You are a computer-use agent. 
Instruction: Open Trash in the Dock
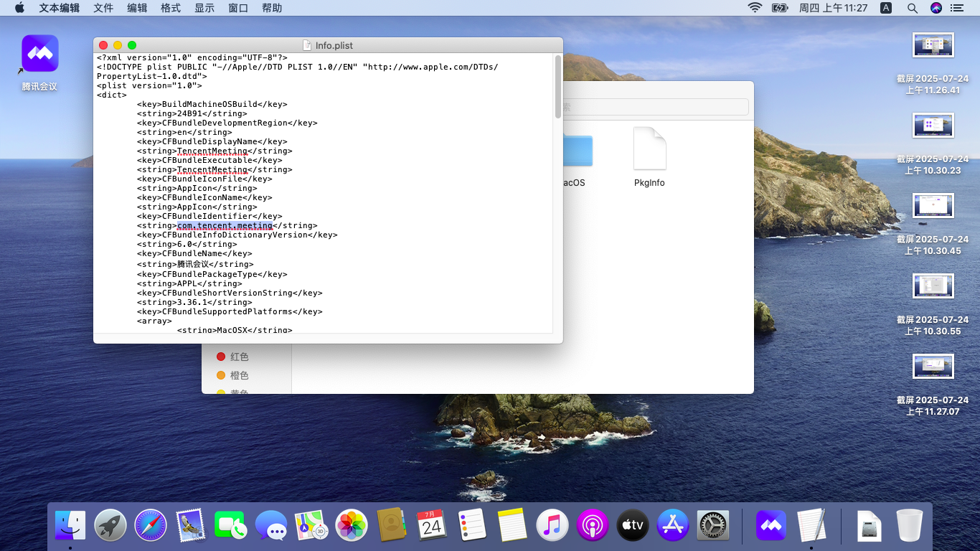point(910,526)
